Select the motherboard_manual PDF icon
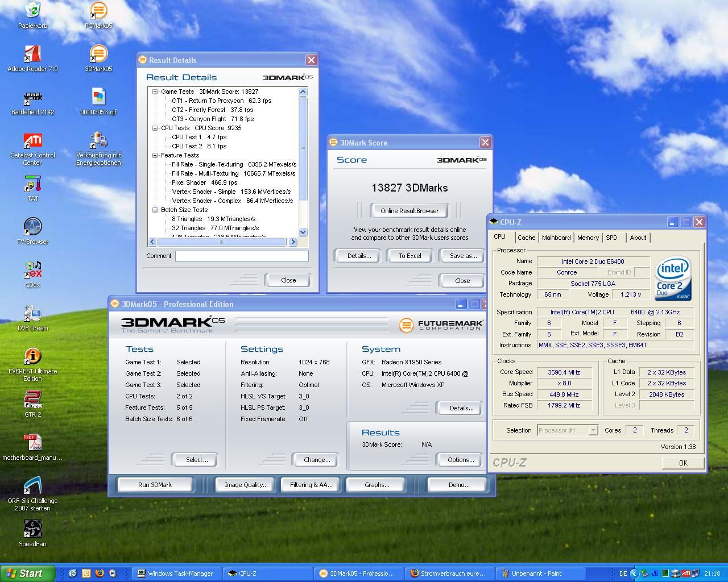This screenshot has width=728, height=582. 32,443
